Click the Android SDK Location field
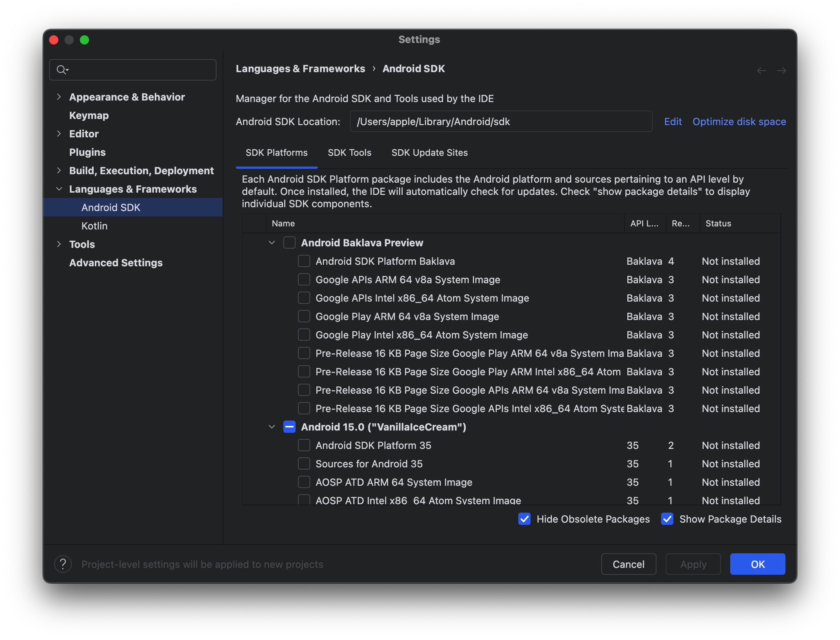Viewport: 840px width, 640px height. [501, 122]
